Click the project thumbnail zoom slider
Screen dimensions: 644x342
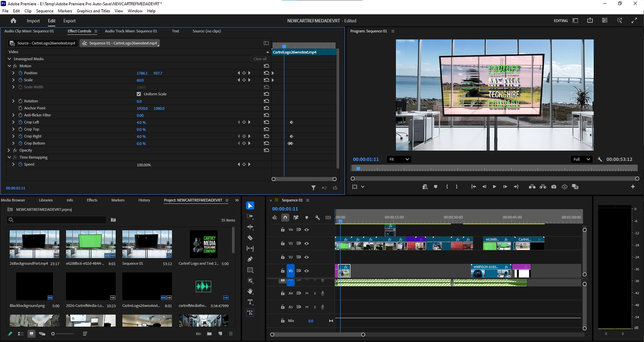click(x=63, y=334)
